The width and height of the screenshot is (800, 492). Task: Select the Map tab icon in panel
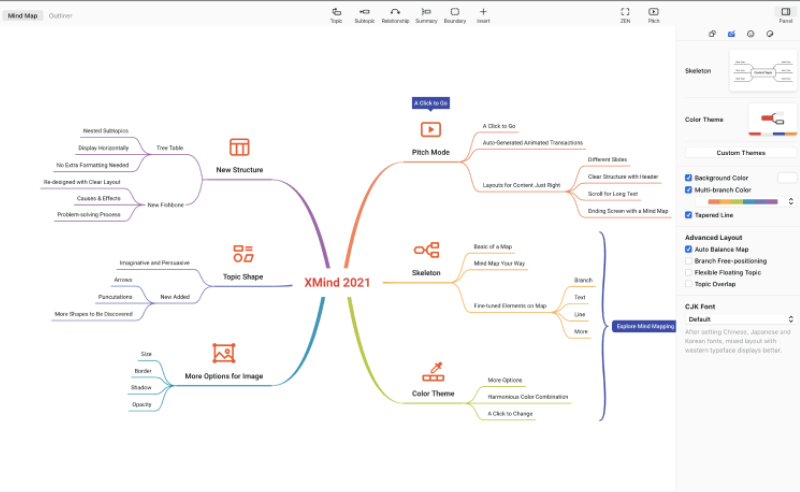coord(731,34)
